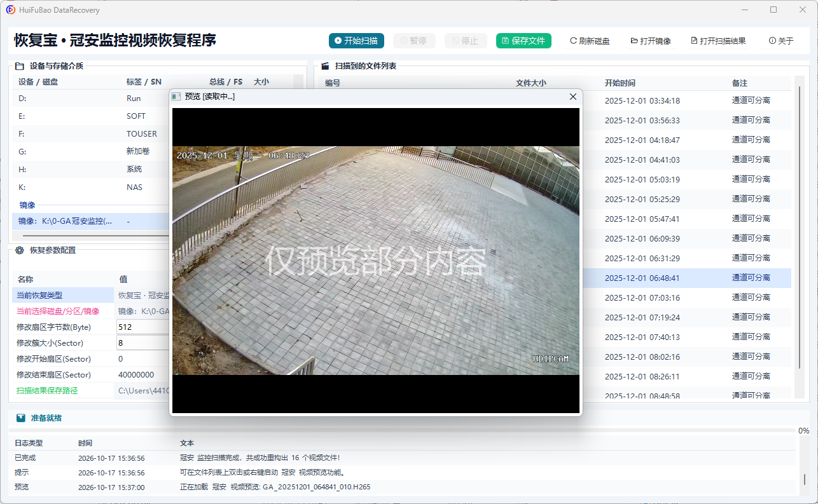Screen dimensions: 818x504
Task: Click the folder icon beside 设备与存储介质
Action: (x=19, y=65)
